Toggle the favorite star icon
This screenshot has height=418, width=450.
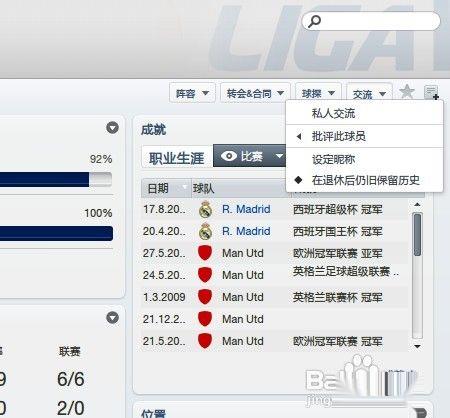click(x=407, y=91)
